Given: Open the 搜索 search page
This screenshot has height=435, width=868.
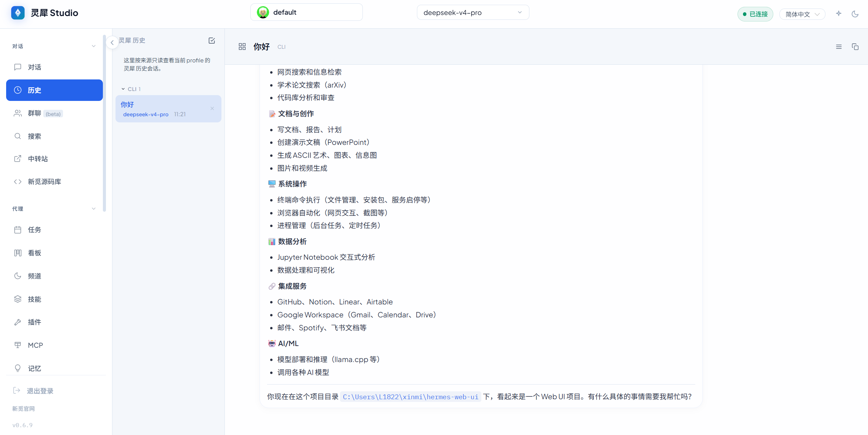Looking at the screenshot, I should [x=54, y=136].
